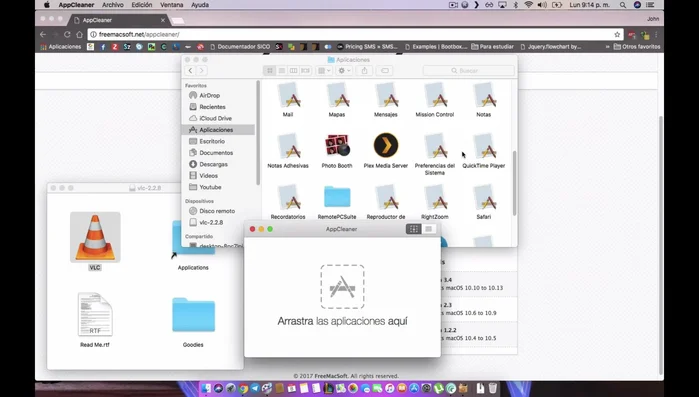
Task: Go forward in Finder window
Action: (201, 70)
